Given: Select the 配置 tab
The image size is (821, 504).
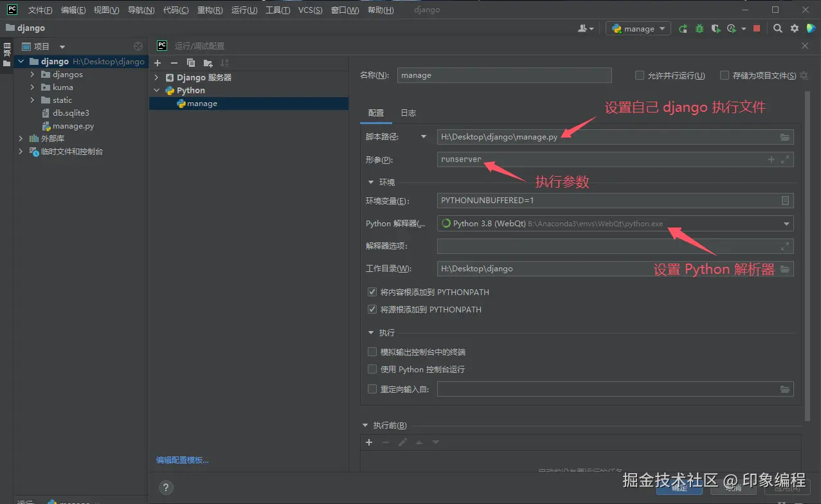Looking at the screenshot, I should [x=376, y=113].
